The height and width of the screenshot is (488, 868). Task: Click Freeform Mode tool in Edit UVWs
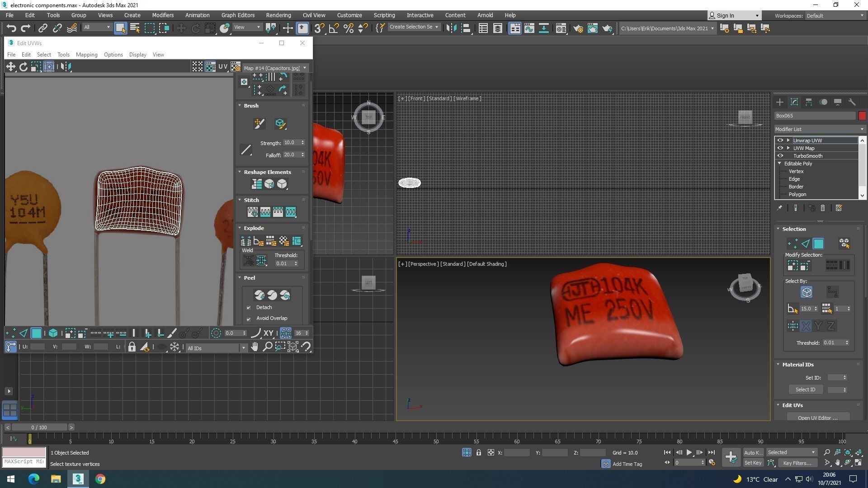tap(49, 67)
